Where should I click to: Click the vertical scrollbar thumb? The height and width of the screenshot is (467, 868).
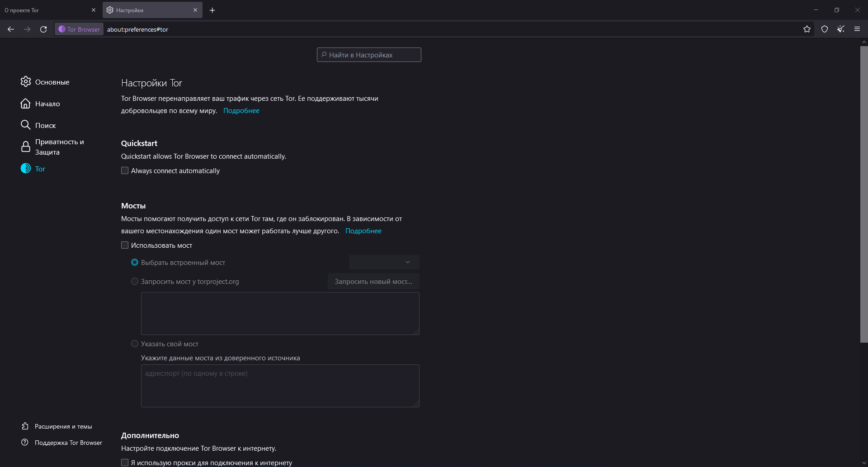point(864,194)
